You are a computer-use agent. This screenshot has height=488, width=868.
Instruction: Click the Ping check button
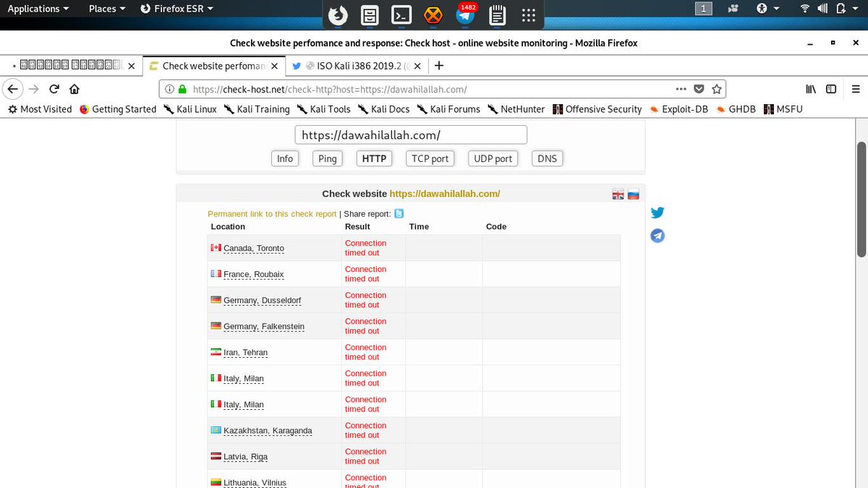[328, 158]
